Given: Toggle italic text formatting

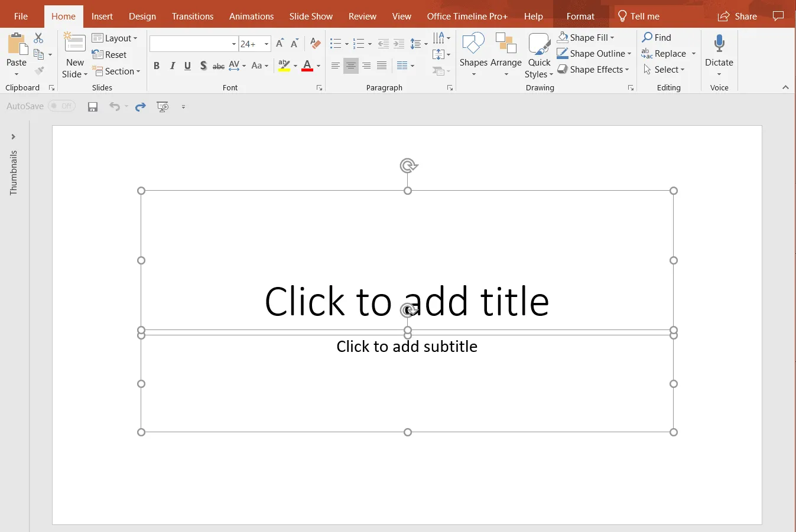Looking at the screenshot, I should [x=172, y=66].
